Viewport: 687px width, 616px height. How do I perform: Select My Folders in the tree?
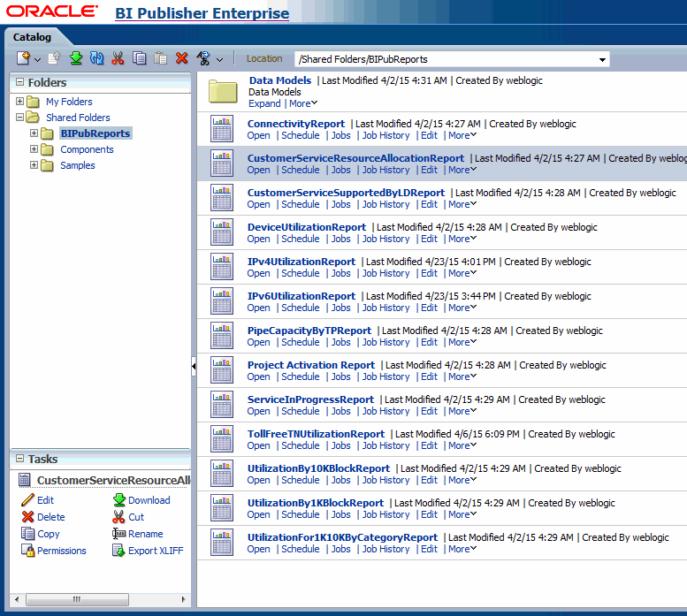tap(69, 102)
